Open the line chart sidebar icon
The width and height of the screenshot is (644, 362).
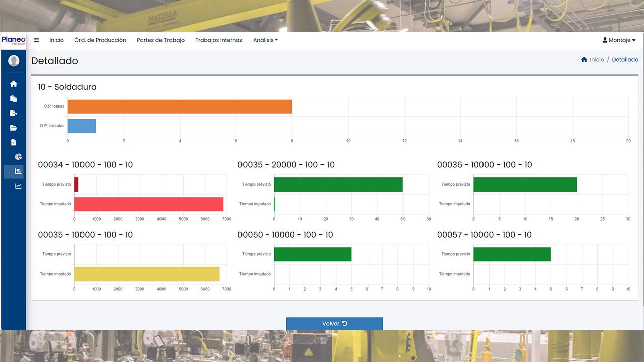coord(18,186)
